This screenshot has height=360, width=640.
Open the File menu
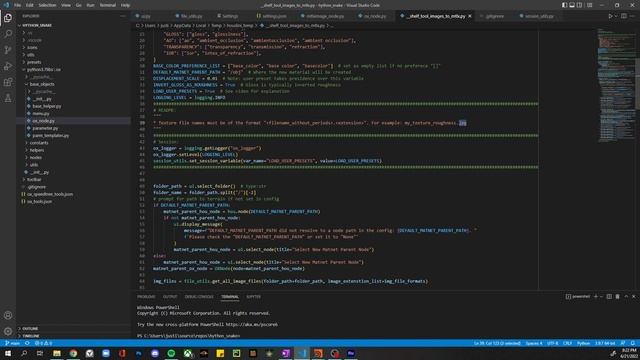click(x=18, y=5)
